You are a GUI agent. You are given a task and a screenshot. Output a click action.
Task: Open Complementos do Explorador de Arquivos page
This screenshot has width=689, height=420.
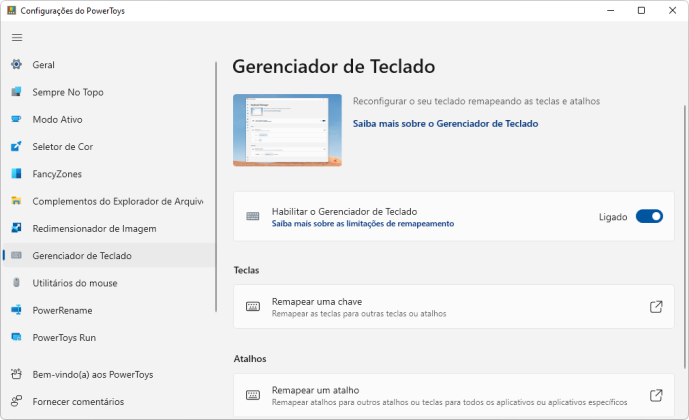109,201
